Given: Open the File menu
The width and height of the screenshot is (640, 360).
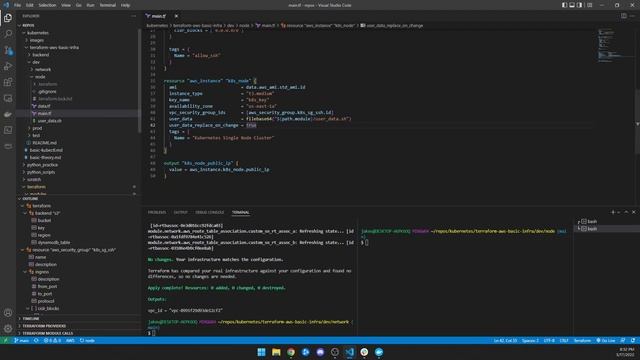Looking at the screenshot, I should click(17, 5).
